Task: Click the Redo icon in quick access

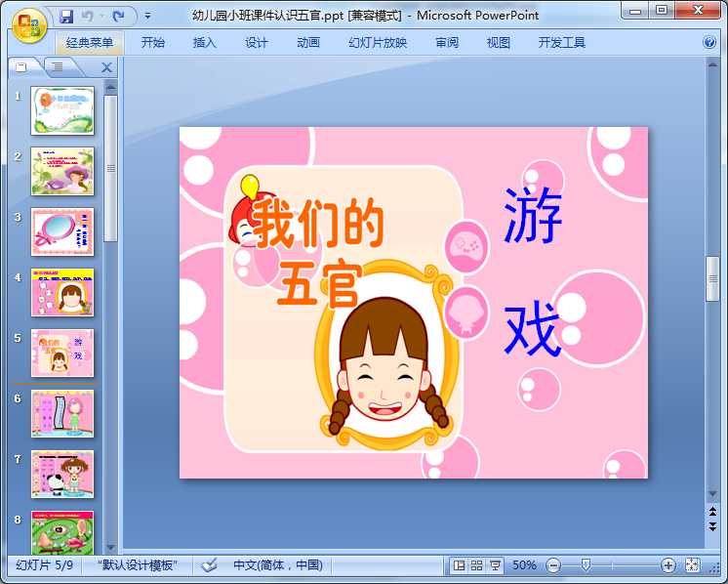Action: click(118, 16)
